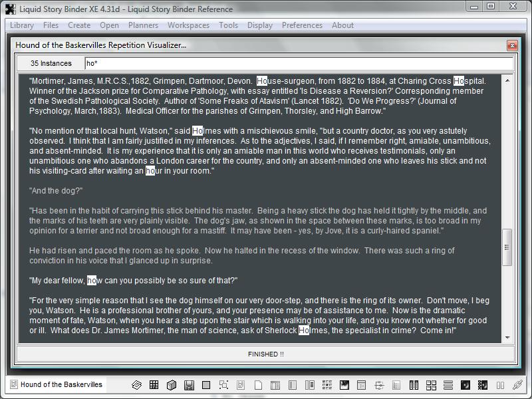Viewport: 532px width, 399px height.
Task: Click the FINISHED !! status button
Action: pos(265,354)
